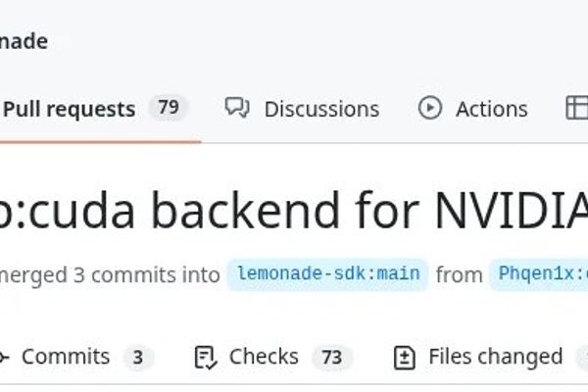Viewport: 588px width, 392px height.
Task: Click the 'merged 3 commits into' text
Action: pyautogui.click(x=110, y=275)
